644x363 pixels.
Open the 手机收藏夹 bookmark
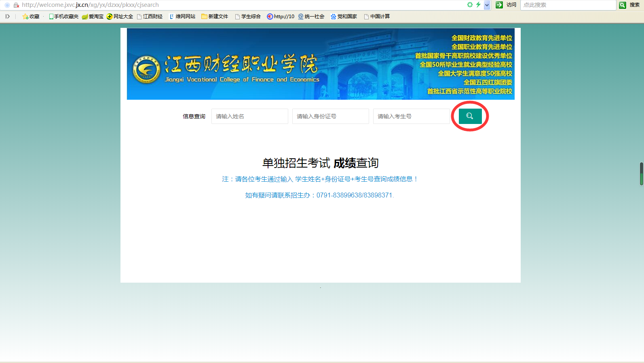coord(63,17)
